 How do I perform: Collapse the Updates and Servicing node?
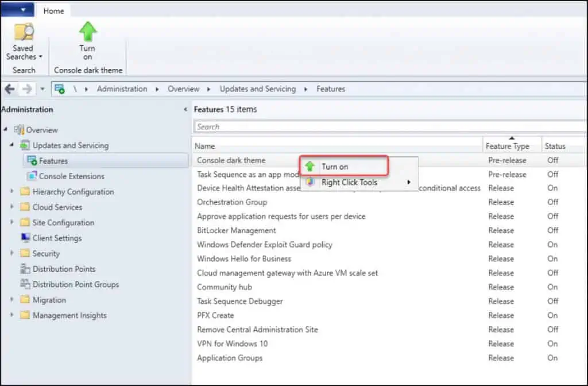[x=11, y=145]
